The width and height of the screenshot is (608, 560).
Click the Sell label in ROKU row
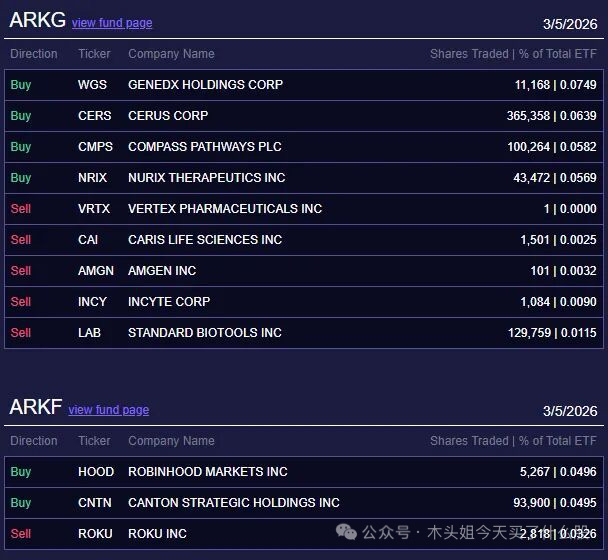[x=21, y=534]
